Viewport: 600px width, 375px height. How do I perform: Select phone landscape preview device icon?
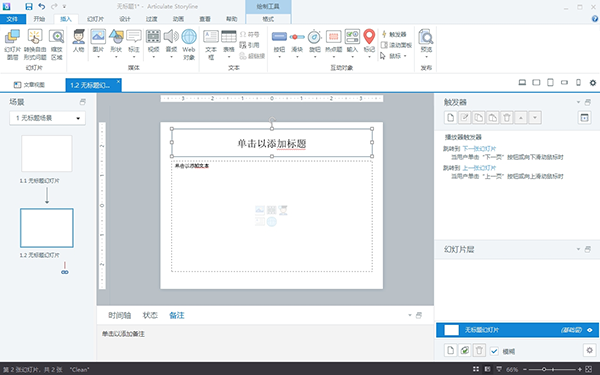pyautogui.click(x=564, y=82)
